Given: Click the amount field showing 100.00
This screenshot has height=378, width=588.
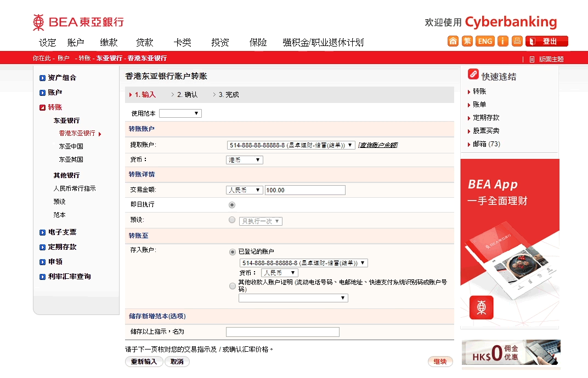Looking at the screenshot, I should pos(305,190).
